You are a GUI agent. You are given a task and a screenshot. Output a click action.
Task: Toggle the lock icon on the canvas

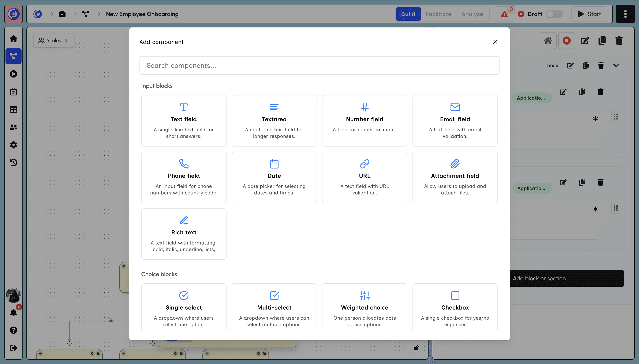click(x=416, y=348)
